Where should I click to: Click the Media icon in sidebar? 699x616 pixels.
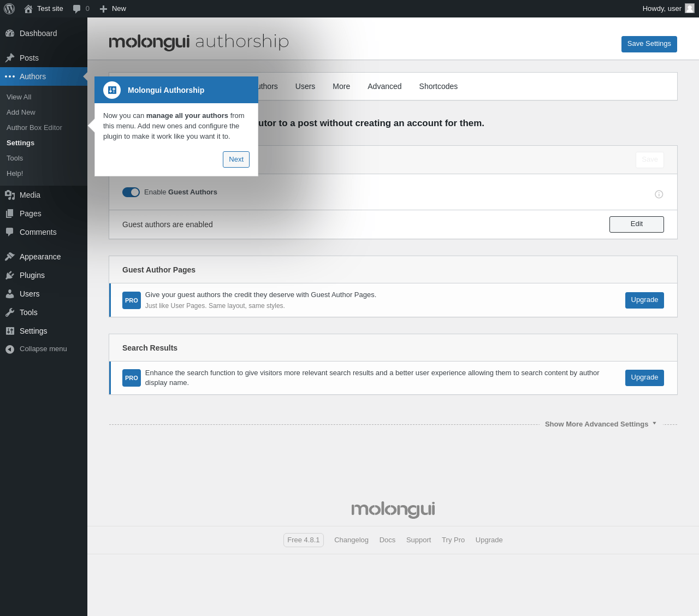(10, 195)
